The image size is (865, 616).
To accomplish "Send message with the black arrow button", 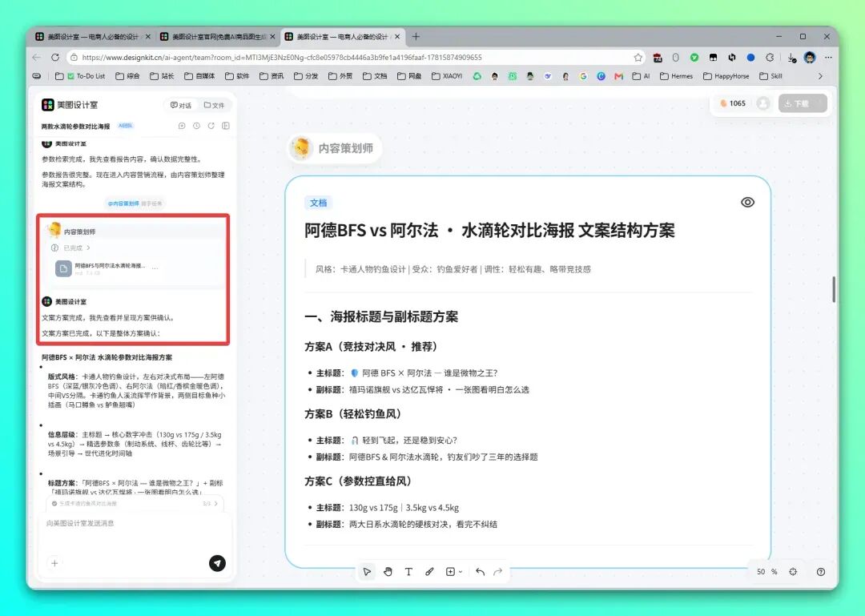I will [x=217, y=563].
